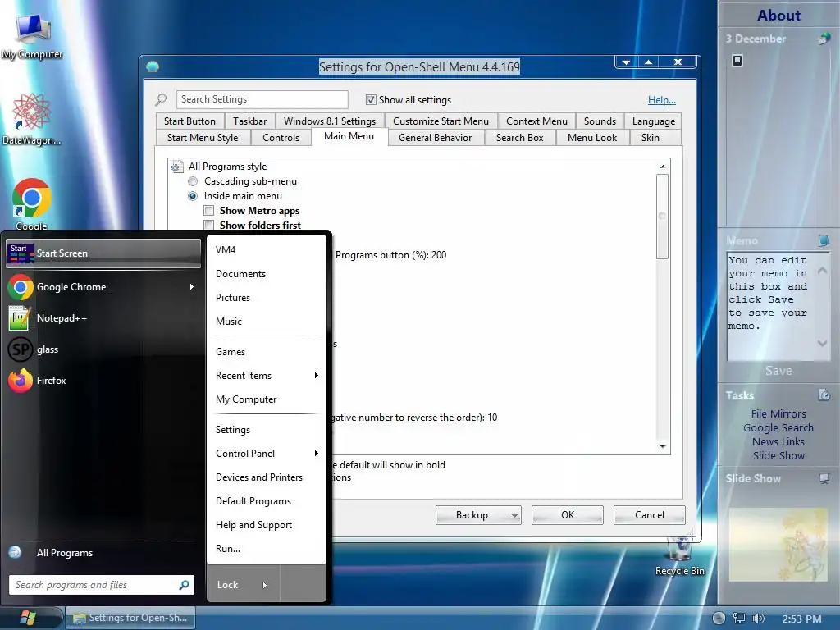Screen dimensions: 840x630
Task: Switch to Skin tab
Action: 651,138
